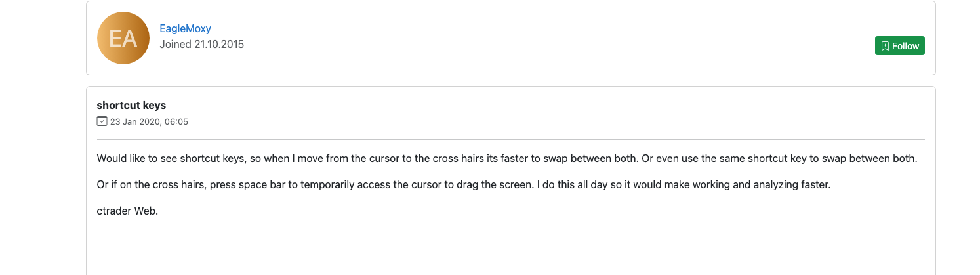Click the letters 'EA' inside the avatar

[x=123, y=39]
